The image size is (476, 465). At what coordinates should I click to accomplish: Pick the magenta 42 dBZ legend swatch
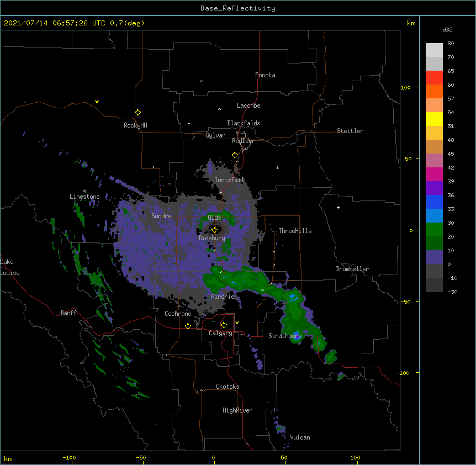click(x=434, y=174)
